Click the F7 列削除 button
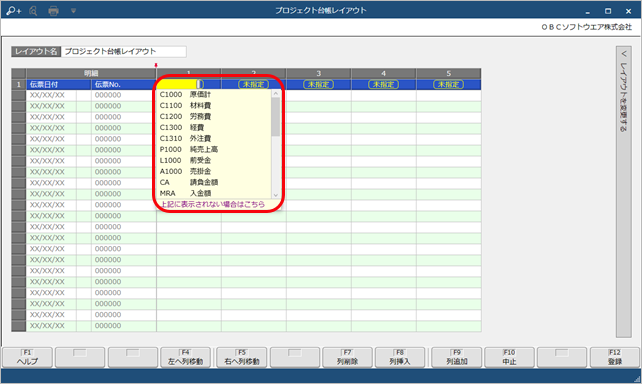The height and width of the screenshot is (384, 642). [x=347, y=357]
